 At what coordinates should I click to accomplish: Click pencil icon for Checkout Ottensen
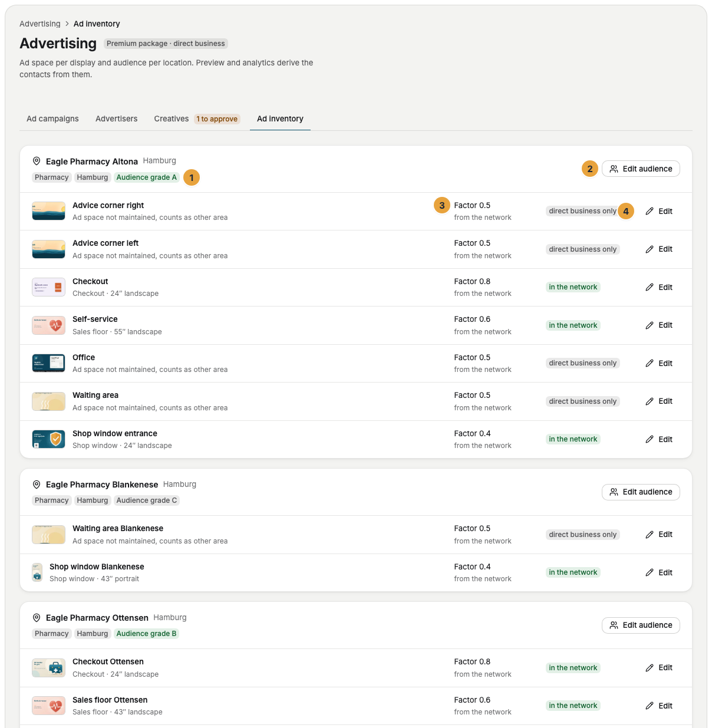[x=650, y=668]
